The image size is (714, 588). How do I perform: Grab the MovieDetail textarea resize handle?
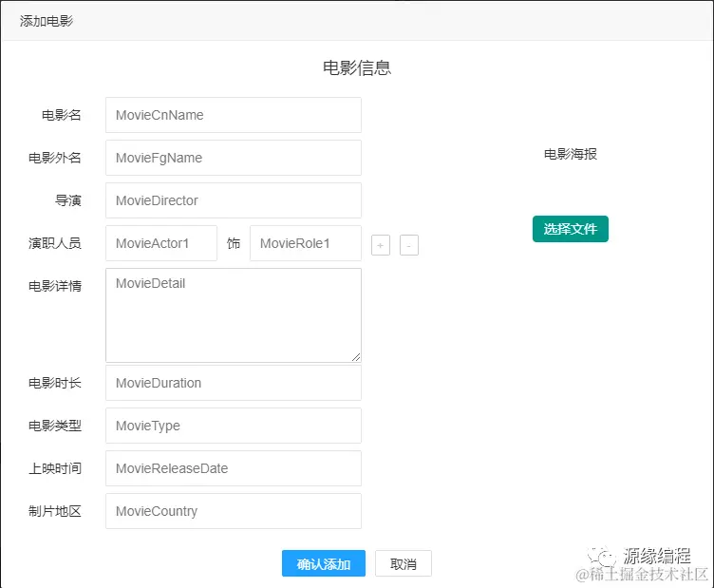[x=356, y=357]
